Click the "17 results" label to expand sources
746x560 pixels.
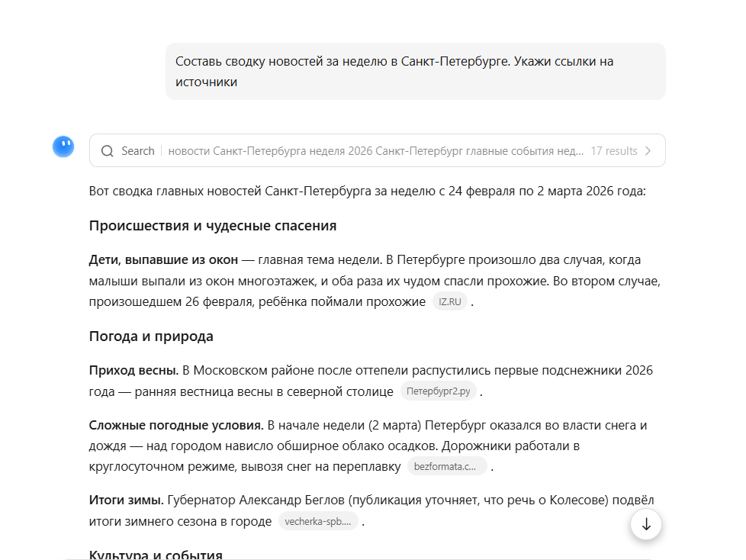pyautogui.click(x=615, y=150)
